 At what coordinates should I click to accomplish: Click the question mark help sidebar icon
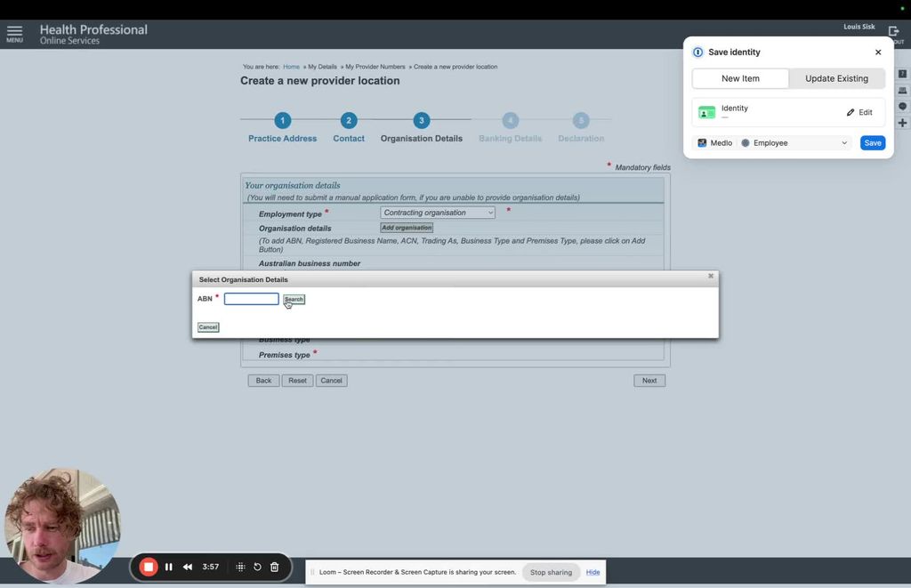(x=902, y=74)
